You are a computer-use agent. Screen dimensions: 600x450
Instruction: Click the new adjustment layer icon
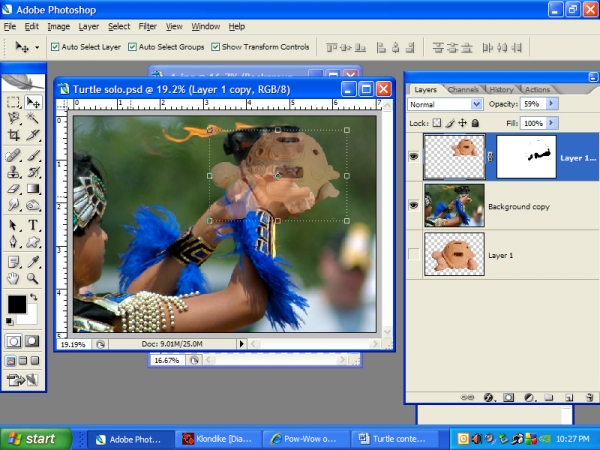[529, 398]
